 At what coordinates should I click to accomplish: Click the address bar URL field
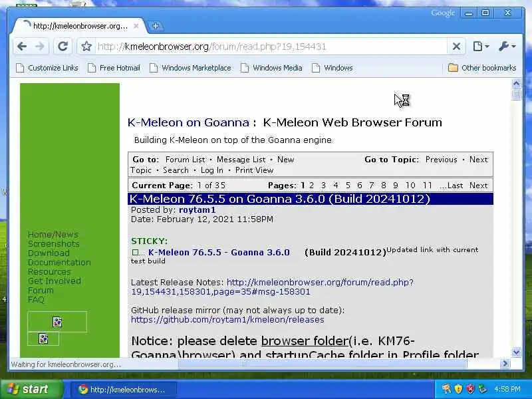pyautogui.click(x=271, y=47)
